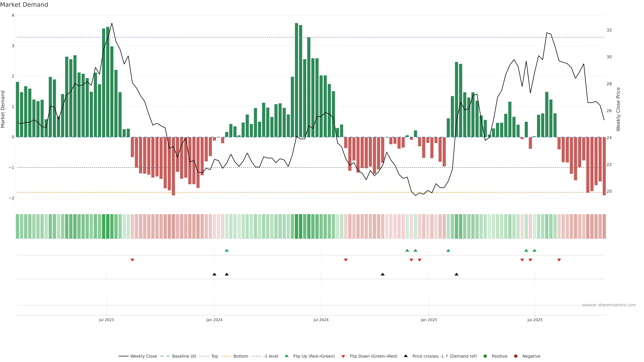The height and width of the screenshot is (362, 644).
Task: Click the Jul 2025 x-axis label
Action: click(x=535, y=320)
